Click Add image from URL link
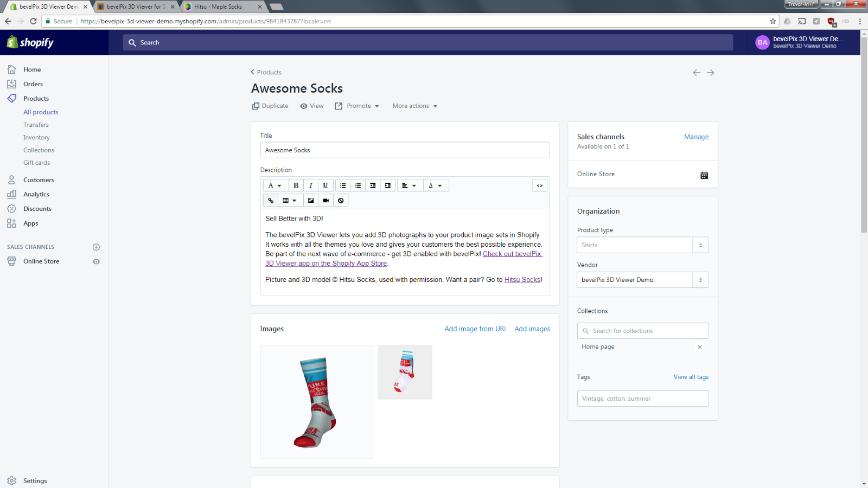The image size is (868, 488). tap(476, 329)
